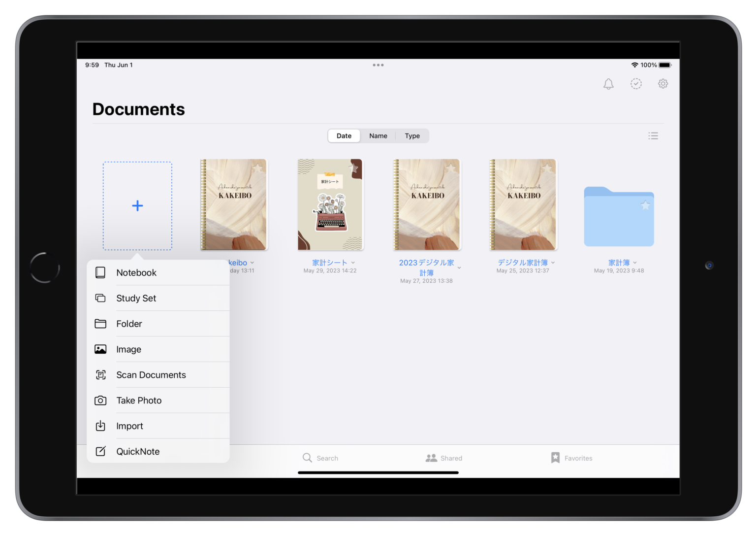Open the 2023デジタル家計簿 notebook thumbnail
The height and width of the screenshot is (536, 756).
click(x=426, y=204)
